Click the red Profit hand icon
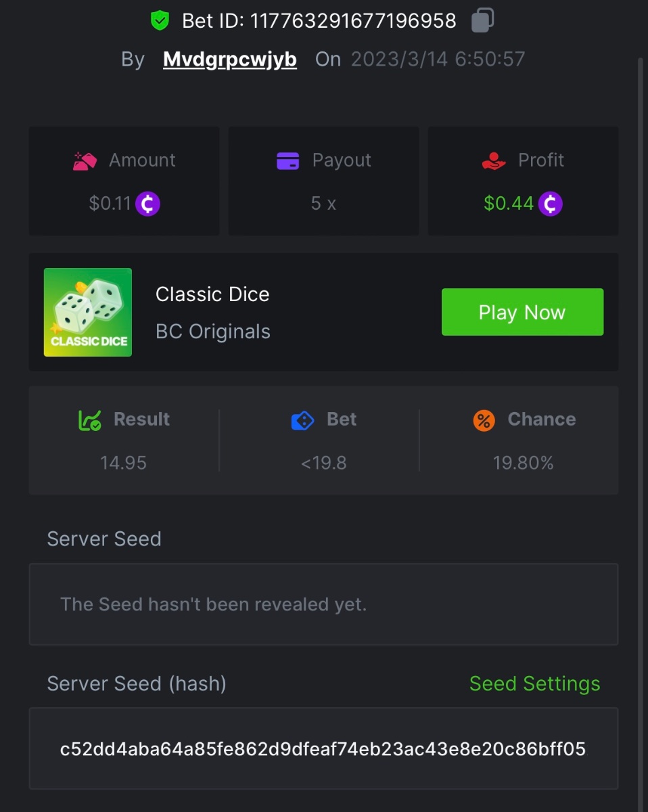 click(494, 161)
